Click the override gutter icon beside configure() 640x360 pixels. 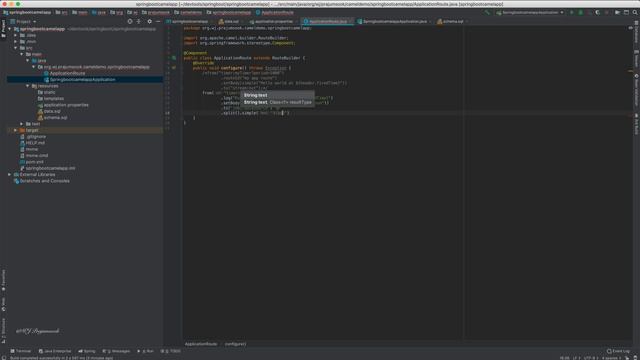click(174, 68)
